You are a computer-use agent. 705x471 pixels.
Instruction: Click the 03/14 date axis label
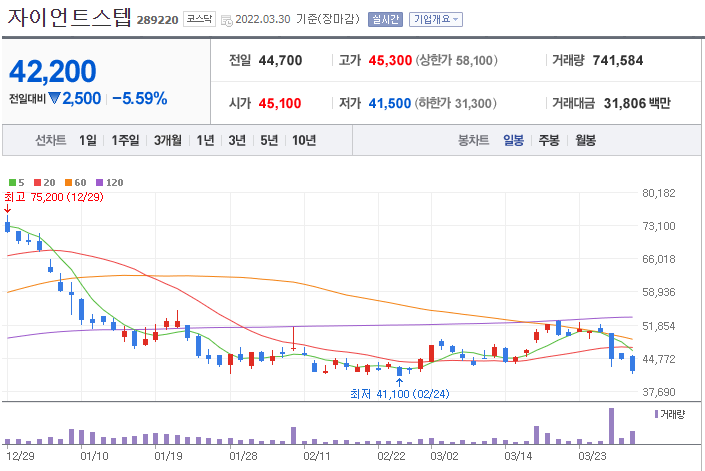[x=518, y=456]
